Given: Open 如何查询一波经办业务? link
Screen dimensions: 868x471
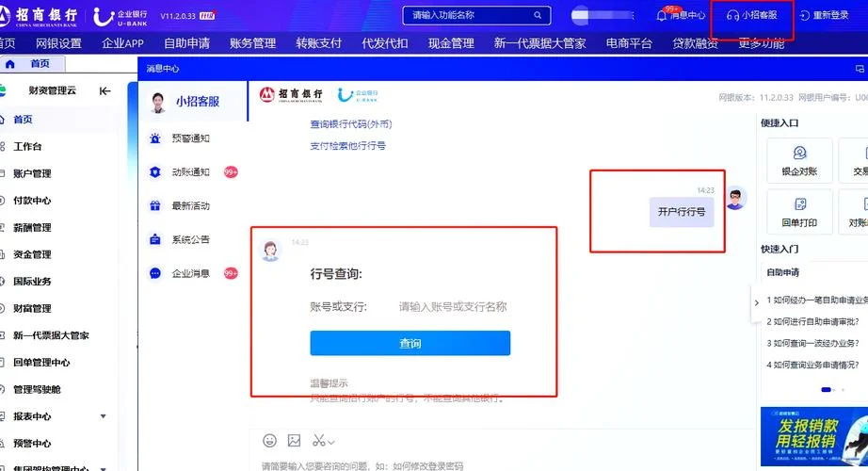Looking at the screenshot, I should point(812,343).
